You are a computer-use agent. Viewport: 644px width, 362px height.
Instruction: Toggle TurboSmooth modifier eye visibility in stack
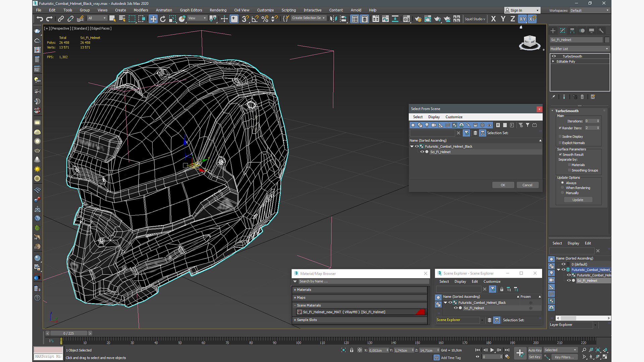[x=554, y=56]
